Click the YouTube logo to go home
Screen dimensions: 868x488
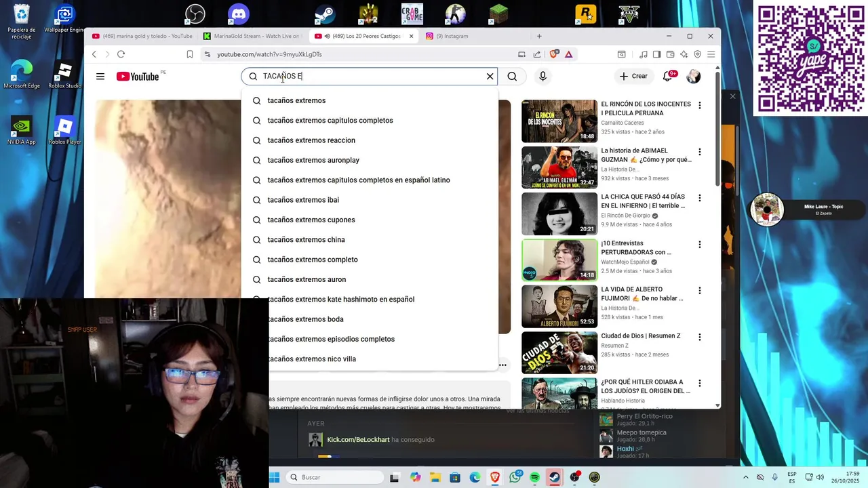[x=138, y=77]
